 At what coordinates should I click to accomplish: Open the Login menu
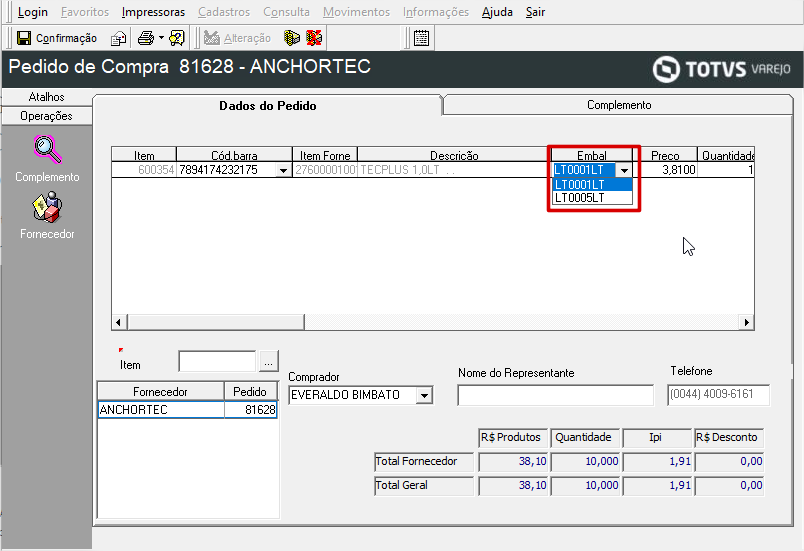pyautogui.click(x=33, y=12)
